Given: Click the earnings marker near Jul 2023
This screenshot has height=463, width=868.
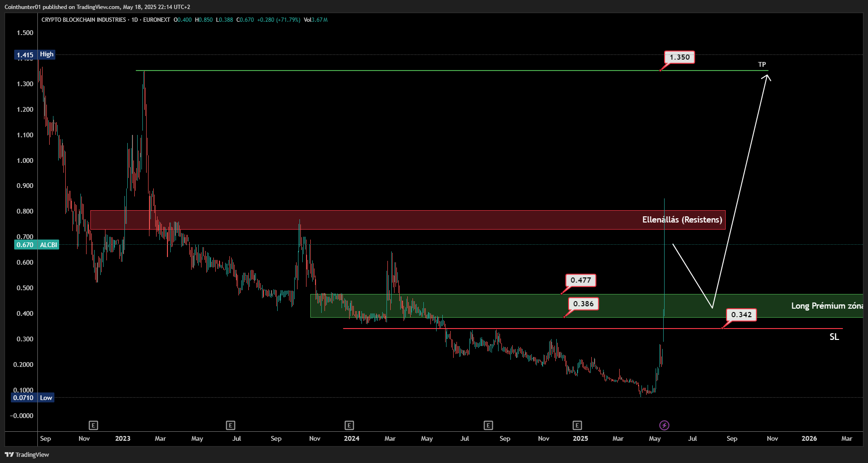Looking at the screenshot, I should click(x=230, y=425).
